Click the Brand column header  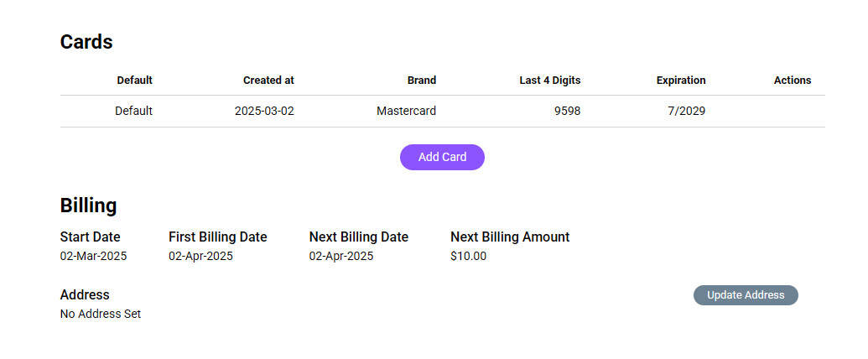422,81
